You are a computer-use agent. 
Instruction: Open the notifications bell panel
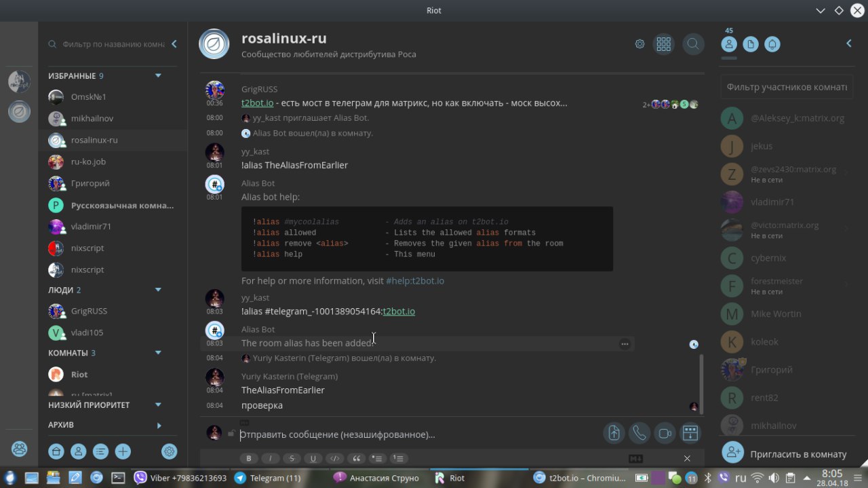[x=772, y=44]
